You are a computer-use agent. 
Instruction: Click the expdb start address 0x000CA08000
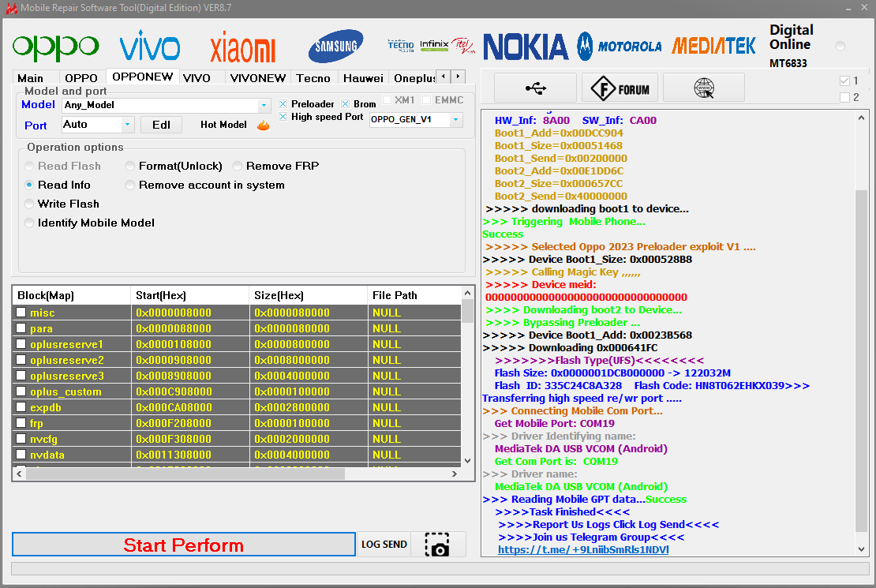coord(174,407)
